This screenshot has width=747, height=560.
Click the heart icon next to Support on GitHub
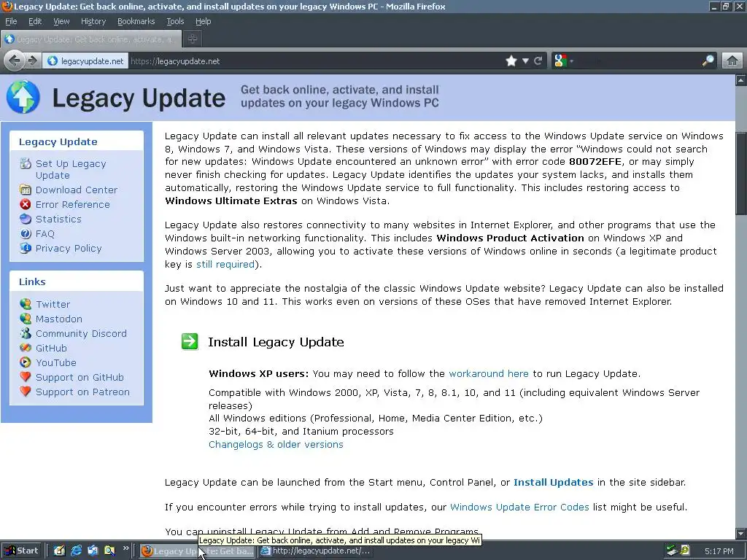26,377
